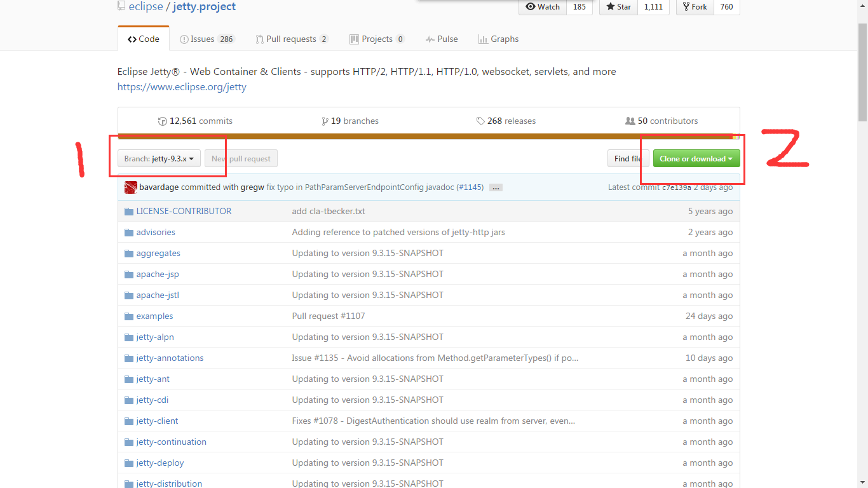The width and height of the screenshot is (868, 488).
Task: Open the https://www.eclipse.org/jetty link
Action: pyautogui.click(x=182, y=87)
